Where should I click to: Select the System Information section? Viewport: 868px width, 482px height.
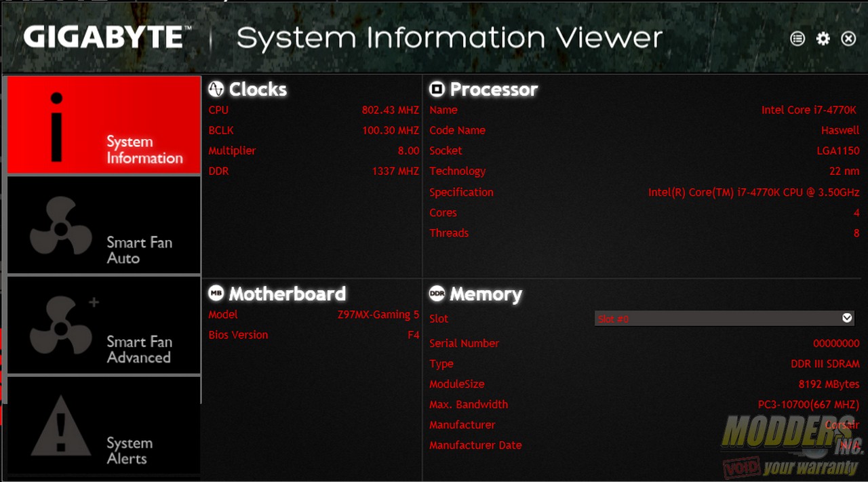[103, 124]
